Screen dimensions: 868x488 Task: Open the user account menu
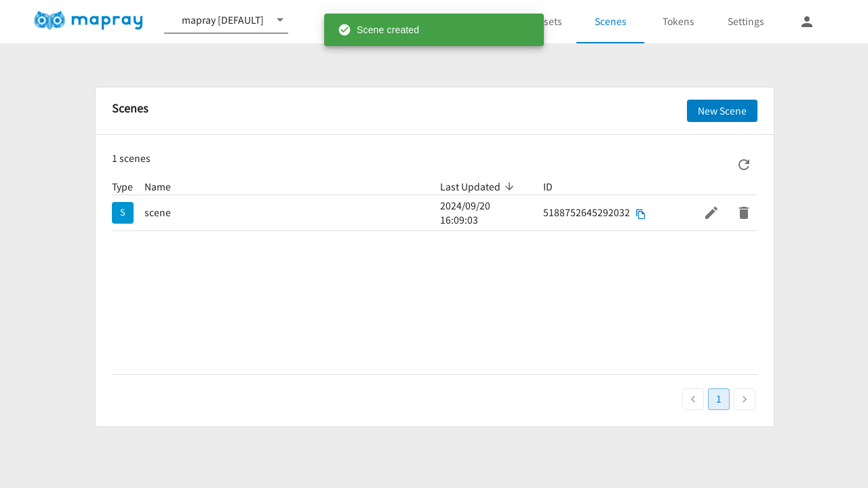tap(806, 22)
